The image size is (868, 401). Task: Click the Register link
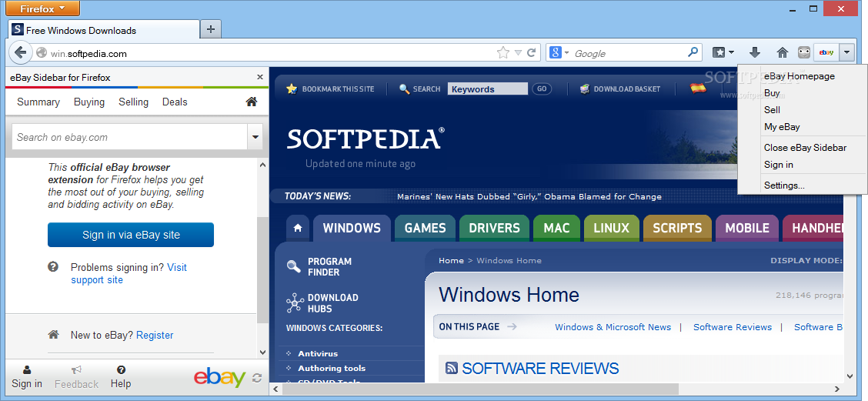click(x=155, y=335)
